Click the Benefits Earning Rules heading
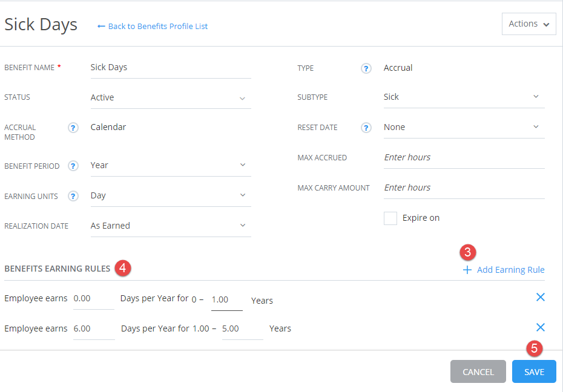The image size is (563, 392). (x=57, y=269)
